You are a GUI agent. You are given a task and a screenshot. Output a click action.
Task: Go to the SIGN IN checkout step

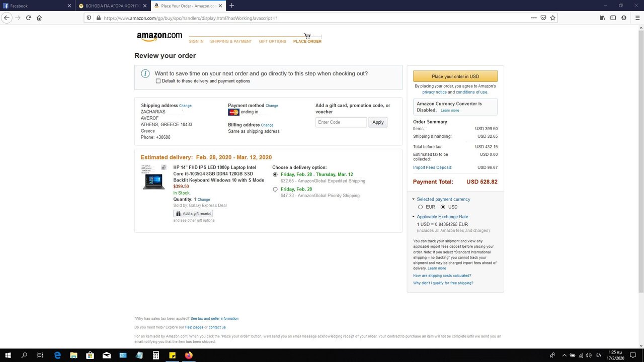pyautogui.click(x=196, y=41)
